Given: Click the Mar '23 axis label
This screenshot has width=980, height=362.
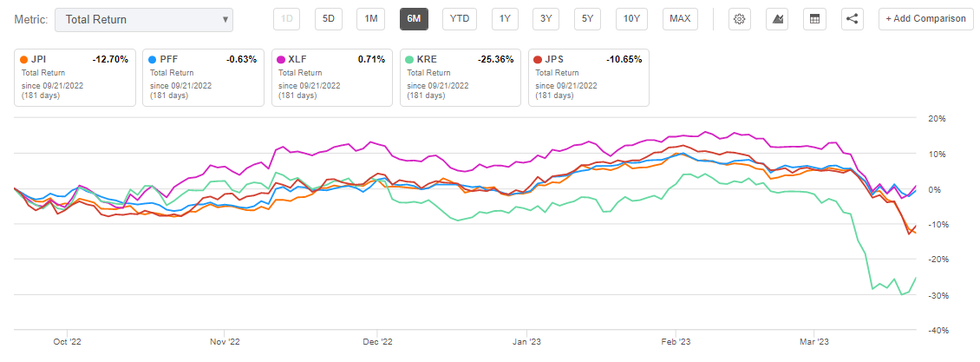Looking at the screenshot, I should pos(815,342).
